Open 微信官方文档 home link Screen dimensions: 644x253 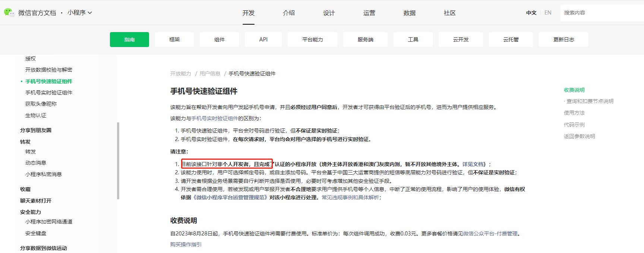point(37,13)
